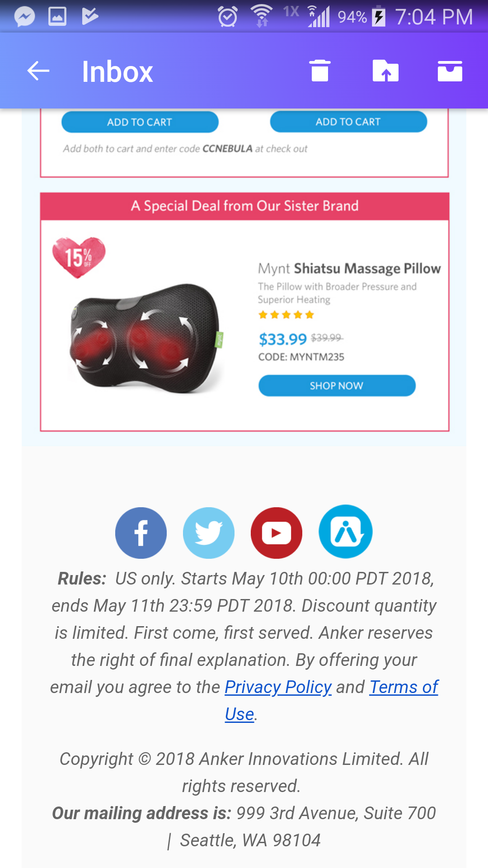Tap the $33.99 sale price
Screen dimensions: 488x868
283,339
